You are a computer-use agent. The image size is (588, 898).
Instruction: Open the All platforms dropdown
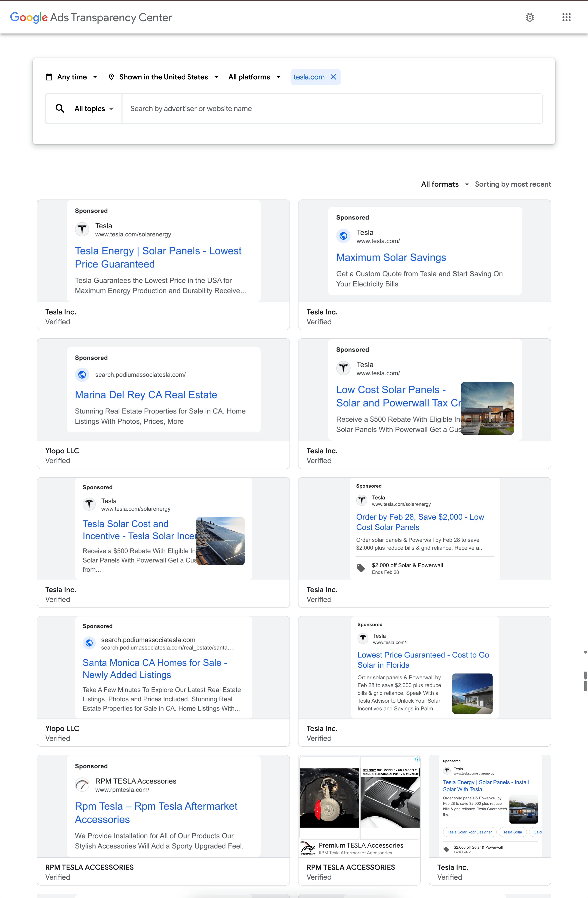point(254,77)
